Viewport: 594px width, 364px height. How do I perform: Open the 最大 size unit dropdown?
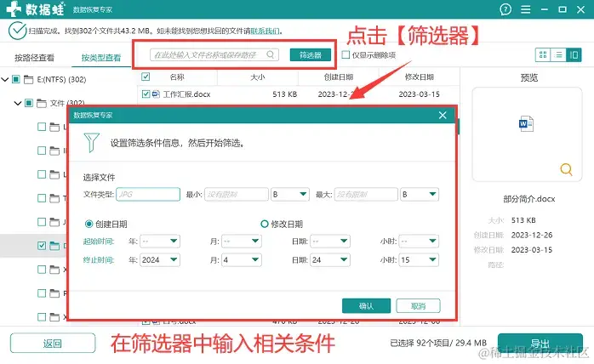tap(420, 194)
